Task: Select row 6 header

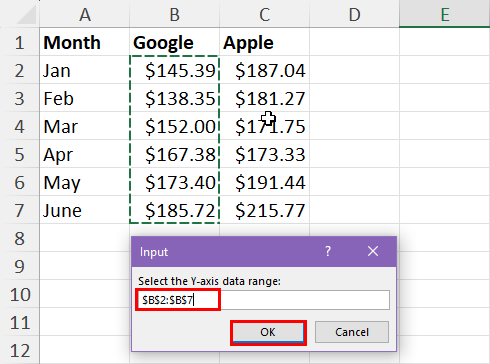Action: point(20,182)
